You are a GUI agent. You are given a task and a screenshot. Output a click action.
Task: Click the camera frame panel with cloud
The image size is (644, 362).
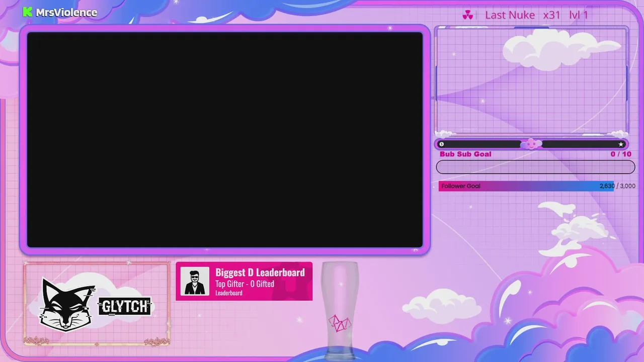tap(532, 81)
